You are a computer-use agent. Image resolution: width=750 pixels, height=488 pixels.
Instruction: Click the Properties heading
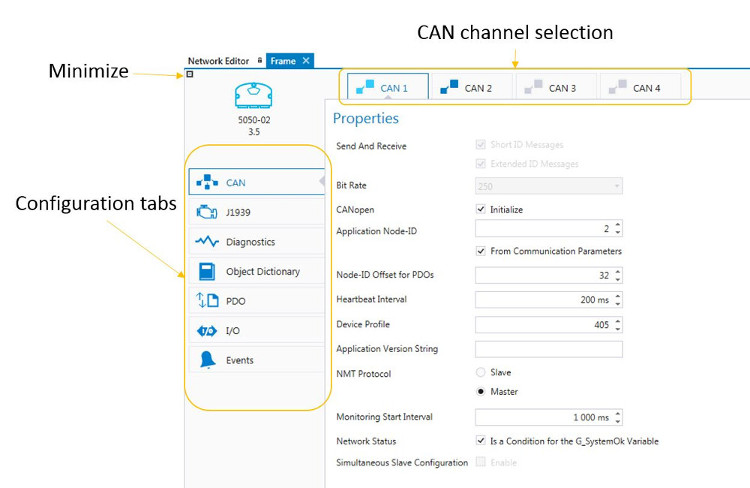[365, 118]
